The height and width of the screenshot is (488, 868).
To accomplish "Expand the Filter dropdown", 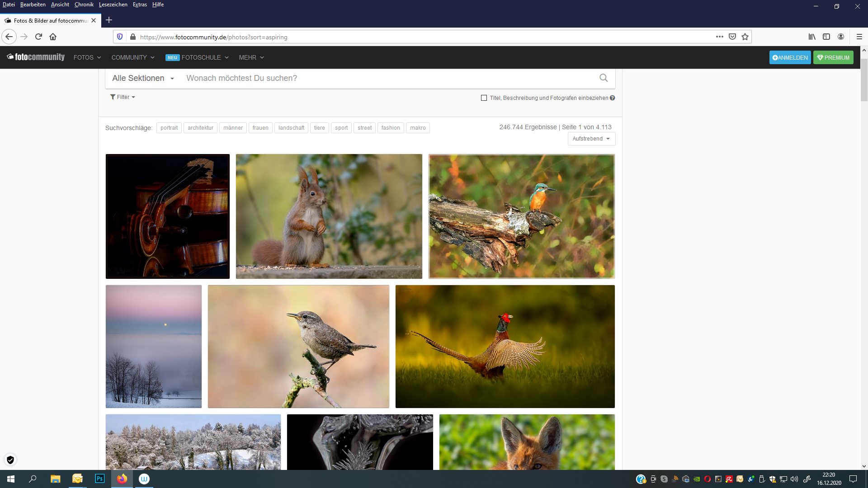I will click(x=123, y=97).
